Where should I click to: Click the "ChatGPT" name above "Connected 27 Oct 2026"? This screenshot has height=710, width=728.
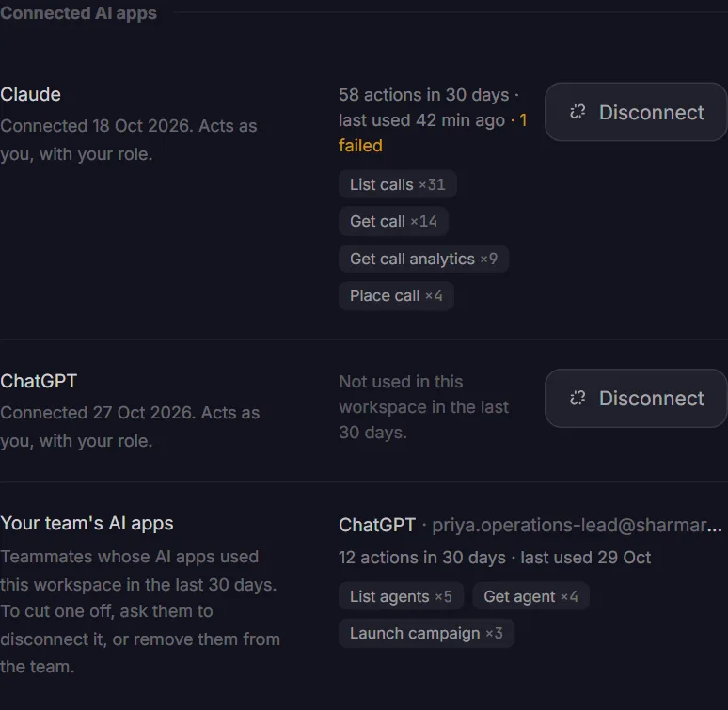coord(39,382)
